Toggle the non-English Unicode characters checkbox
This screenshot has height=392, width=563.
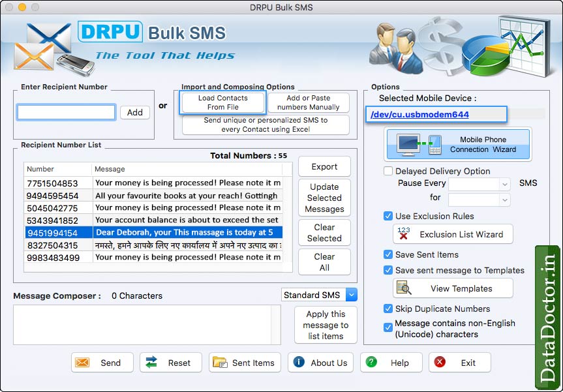[388, 327]
